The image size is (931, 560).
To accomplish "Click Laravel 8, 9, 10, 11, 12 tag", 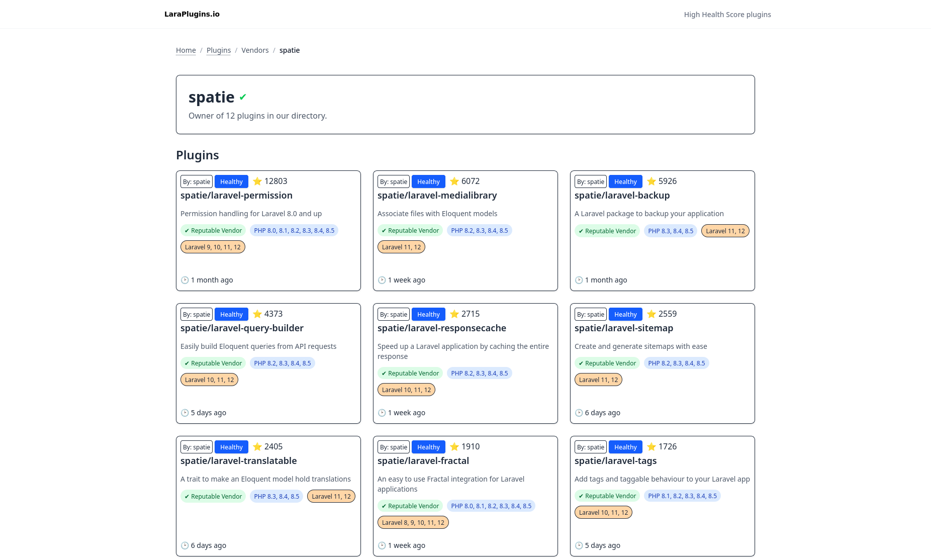I will [x=413, y=523].
